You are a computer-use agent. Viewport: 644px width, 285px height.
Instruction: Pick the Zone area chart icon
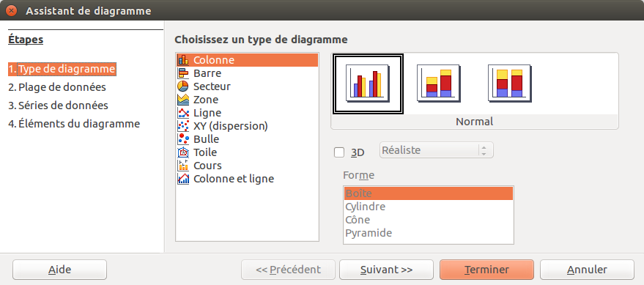click(x=183, y=100)
